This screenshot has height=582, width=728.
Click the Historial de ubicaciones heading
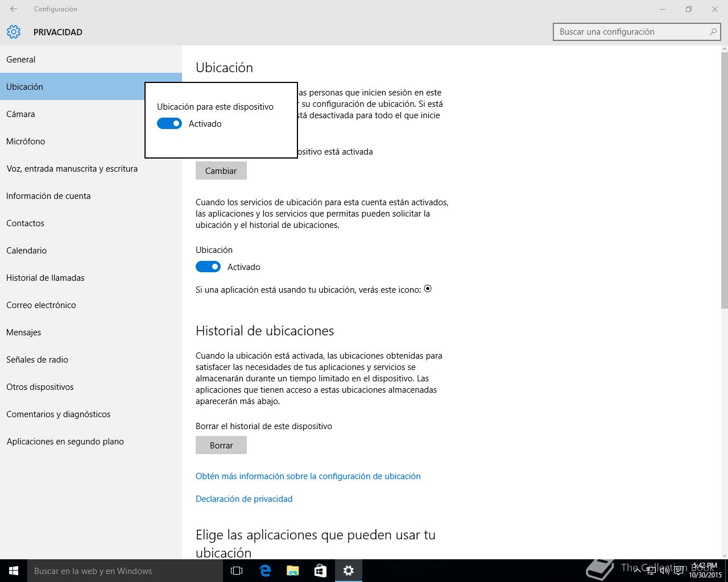(x=265, y=331)
